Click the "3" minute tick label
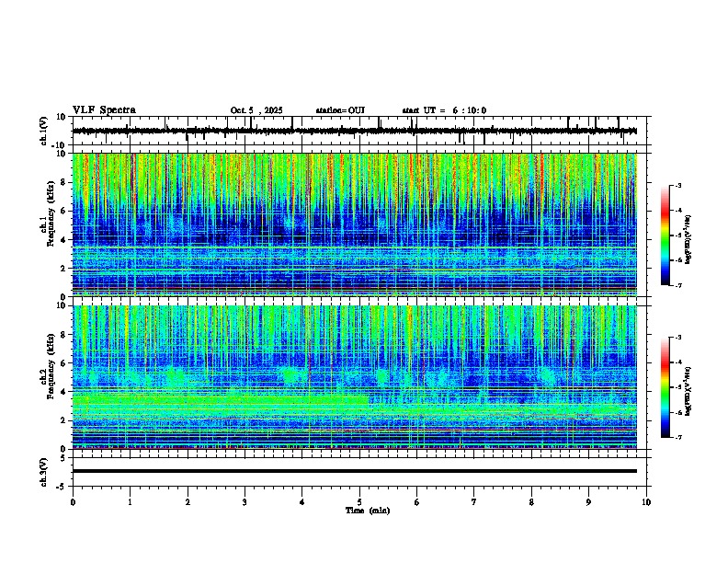728x563 pixels. pos(245,502)
